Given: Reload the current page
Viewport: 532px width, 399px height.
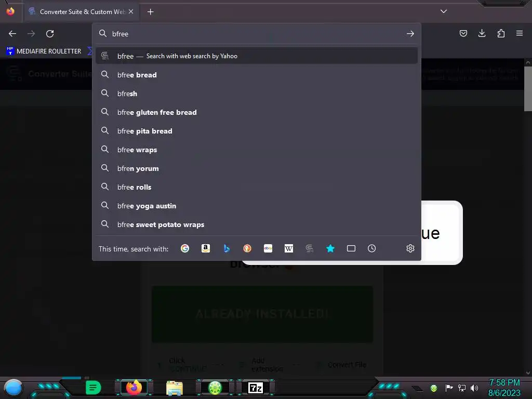Looking at the screenshot, I should tap(50, 34).
